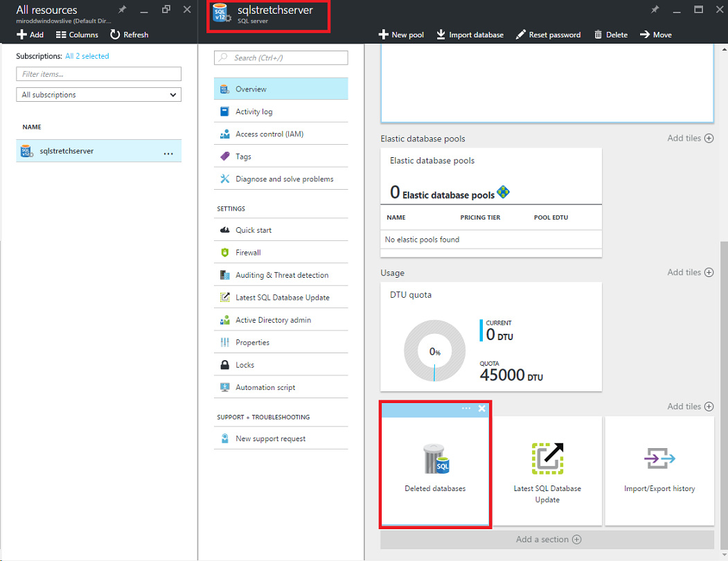Click the 'All 2 selected' subscriptions link
Viewport: 728px width, 561px height.
coord(87,56)
